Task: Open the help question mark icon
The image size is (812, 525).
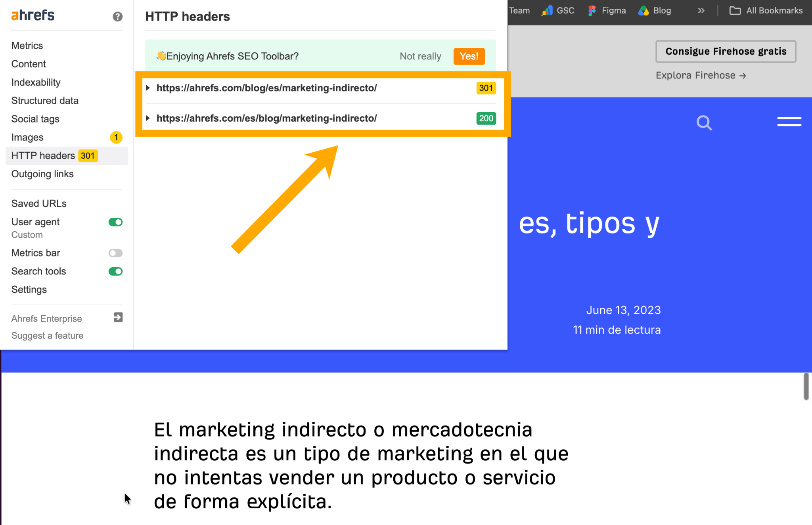Action: click(x=117, y=16)
